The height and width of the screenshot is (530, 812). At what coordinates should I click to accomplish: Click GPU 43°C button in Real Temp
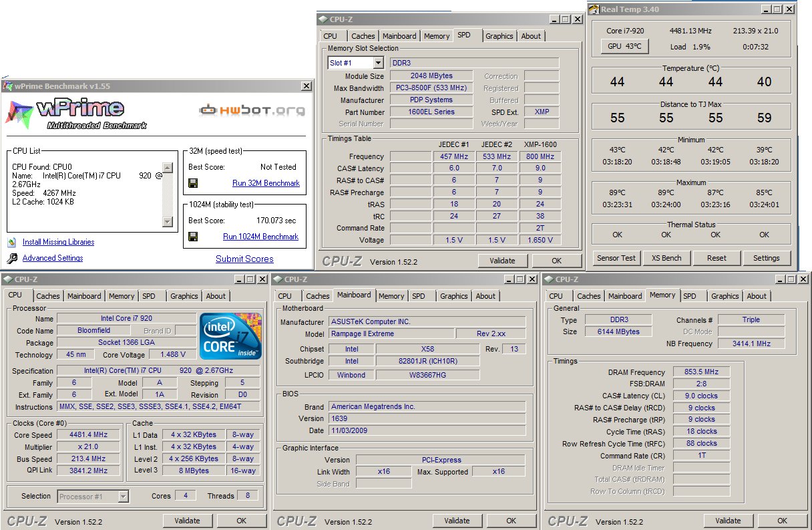(x=624, y=46)
